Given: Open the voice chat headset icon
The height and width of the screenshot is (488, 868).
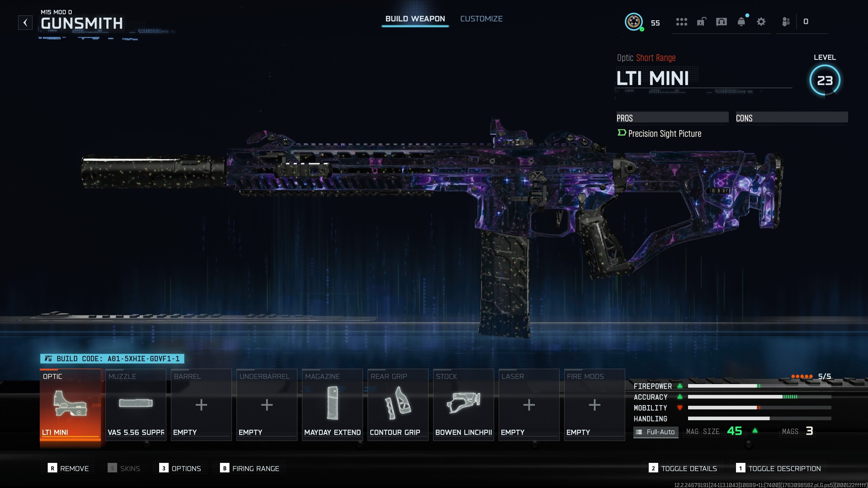Looking at the screenshot, I should click(x=721, y=22).
